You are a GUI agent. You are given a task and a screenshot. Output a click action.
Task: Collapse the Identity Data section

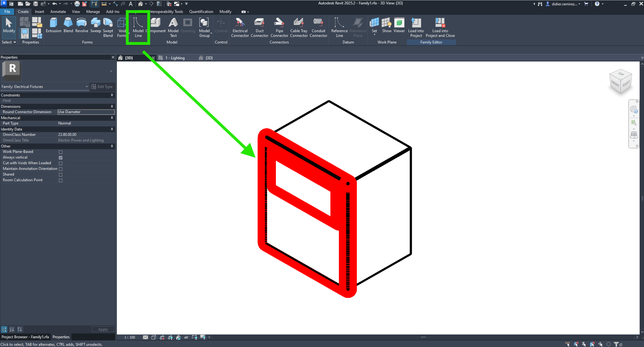click(x=112, y=129)
